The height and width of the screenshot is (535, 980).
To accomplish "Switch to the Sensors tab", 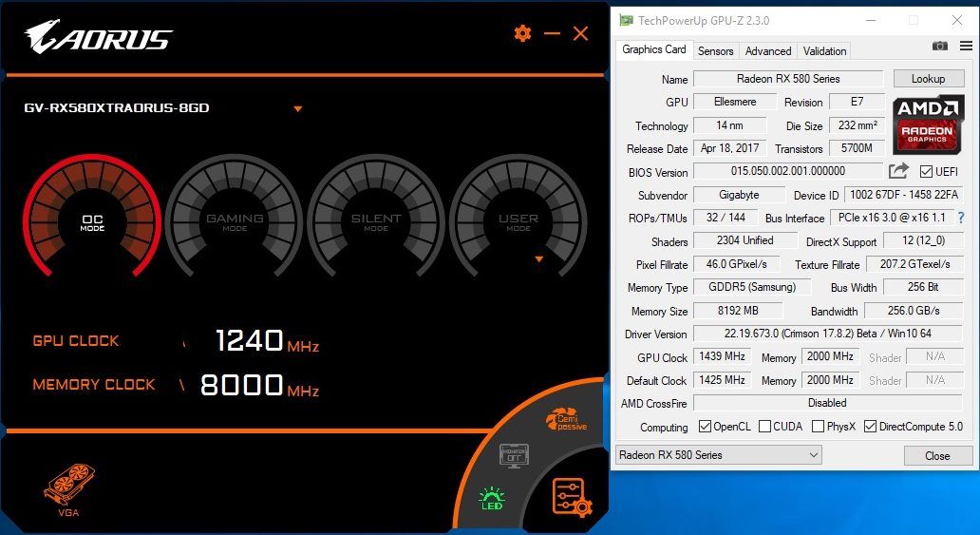I will (x=716, y=51).
